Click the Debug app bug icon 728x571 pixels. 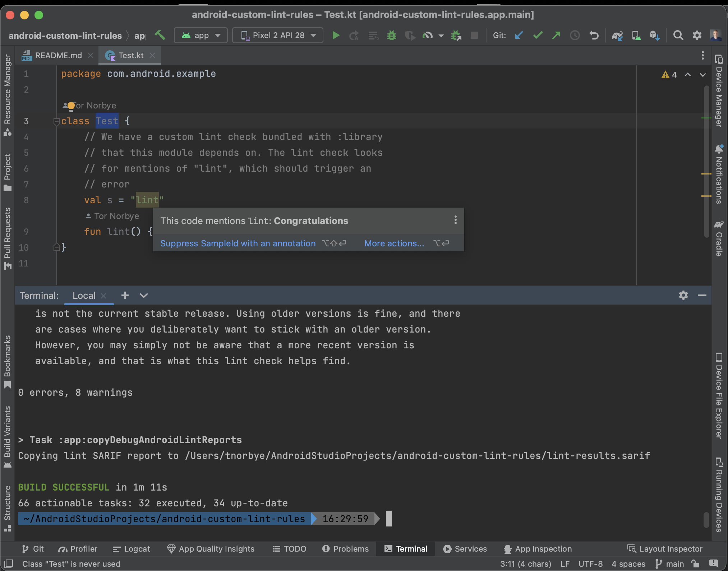391,35
